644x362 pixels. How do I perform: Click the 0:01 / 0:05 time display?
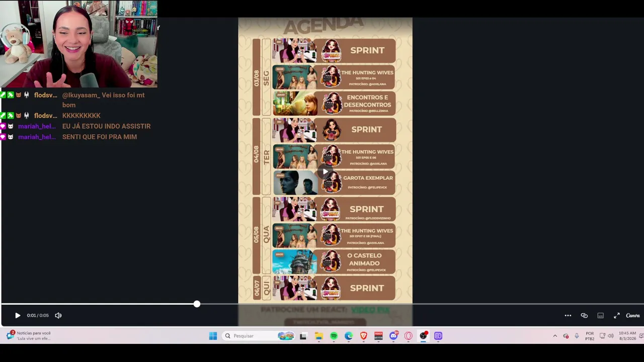[38, 316]
